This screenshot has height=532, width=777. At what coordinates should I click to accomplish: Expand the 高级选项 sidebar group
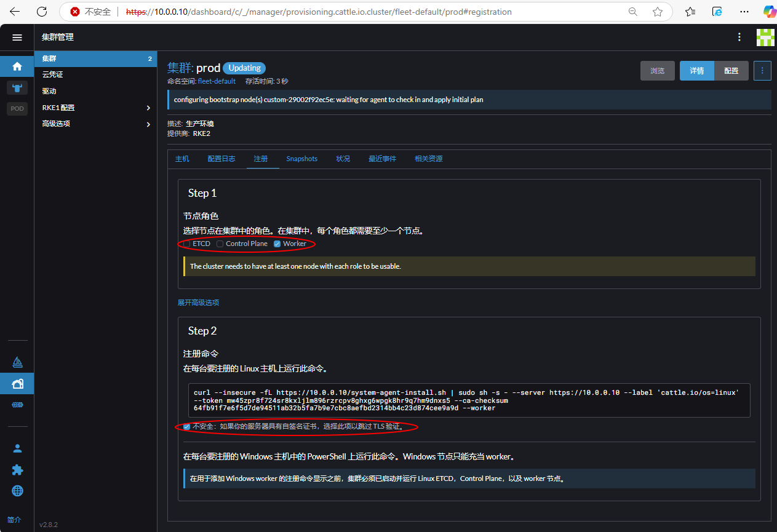148,124
